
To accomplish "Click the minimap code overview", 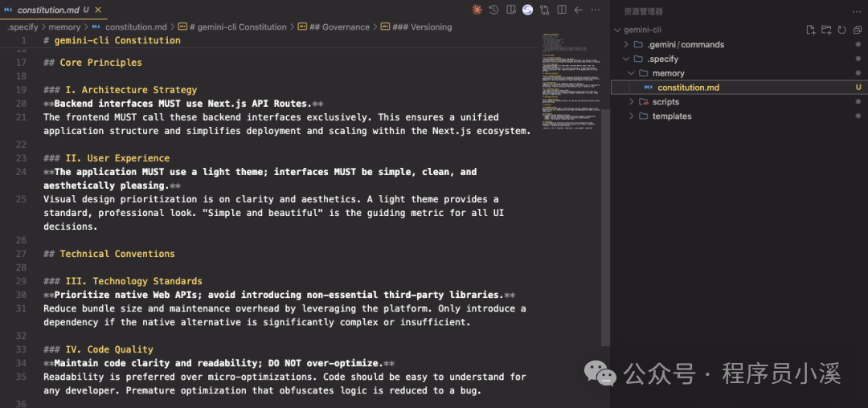I will tap(570, 80).
